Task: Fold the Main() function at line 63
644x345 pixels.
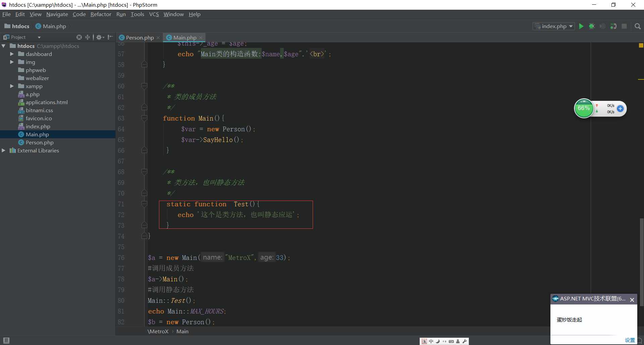Action: 144,118
